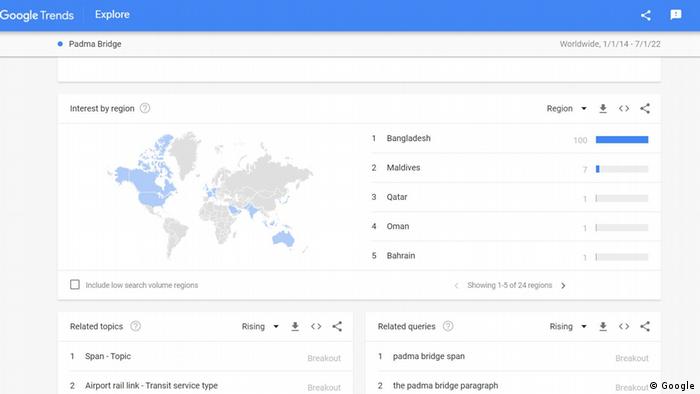The image size is (700, 394).
Task: Open the feedback icon in the top header
Action: (676, 15)
